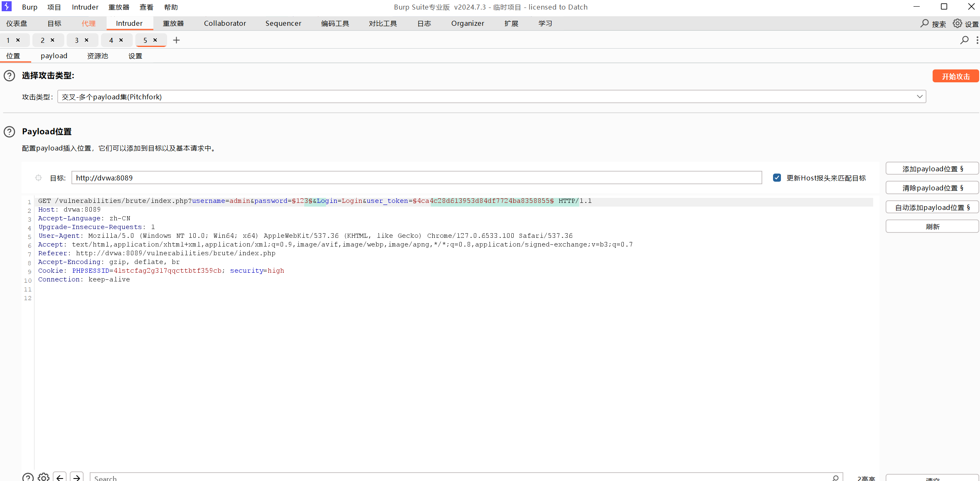The image size is (980, 481).
Task: Click the 刷新 button
Action: (x=932, y=227)
